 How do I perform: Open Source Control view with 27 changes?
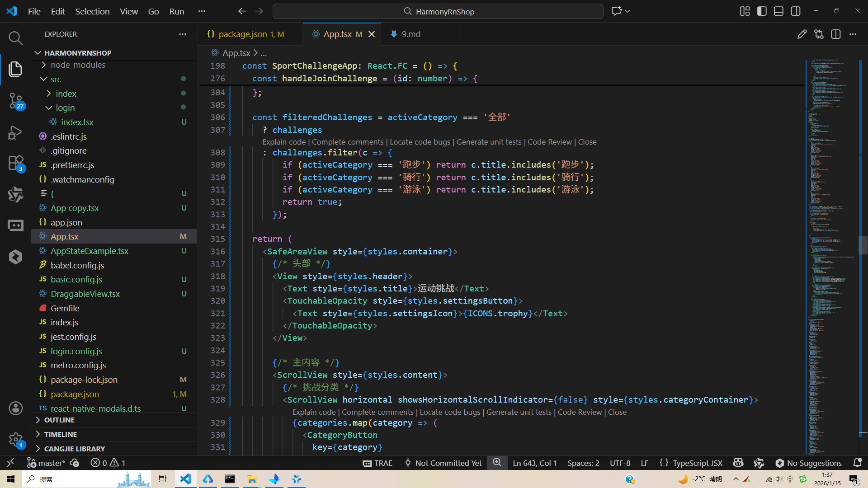click(15, 101)
